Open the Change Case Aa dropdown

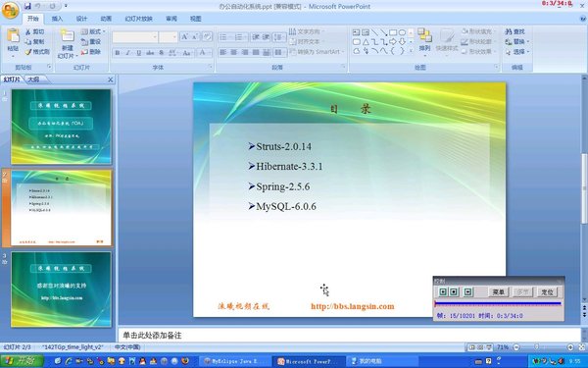(187, 53)
